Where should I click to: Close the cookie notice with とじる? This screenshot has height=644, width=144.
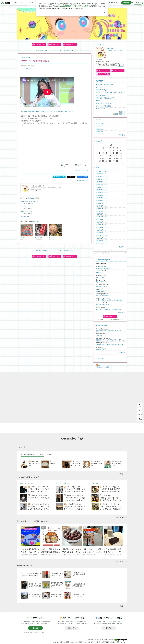pyautogui.click(x=102, y=12)
